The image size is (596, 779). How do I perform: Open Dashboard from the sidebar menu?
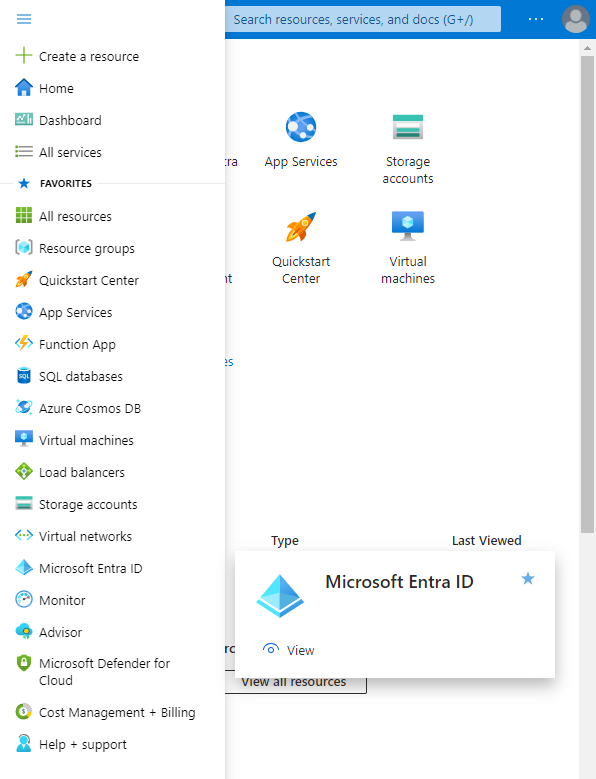click(x=70, y=120)
